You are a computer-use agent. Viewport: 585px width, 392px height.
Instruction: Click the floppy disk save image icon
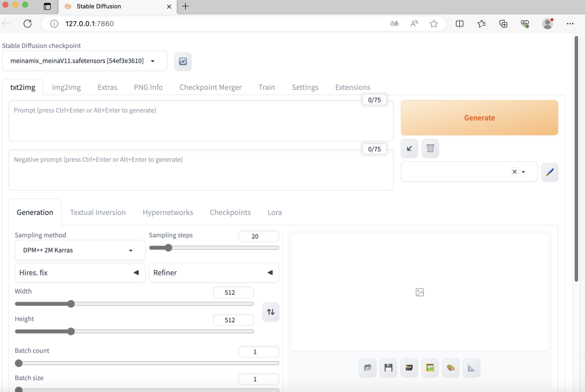pos(388,367)
